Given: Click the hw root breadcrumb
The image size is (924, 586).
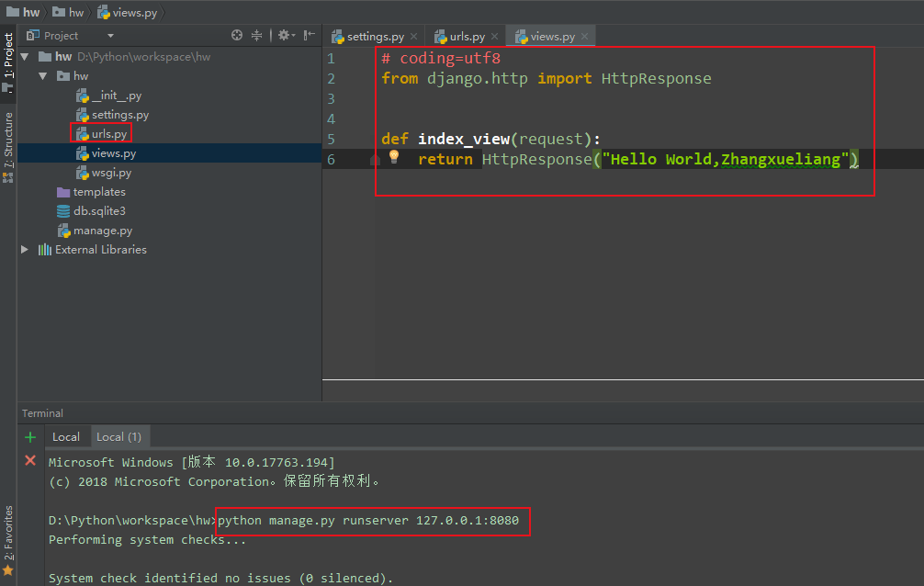Looking at the screenshot, I should pos(23,12).
